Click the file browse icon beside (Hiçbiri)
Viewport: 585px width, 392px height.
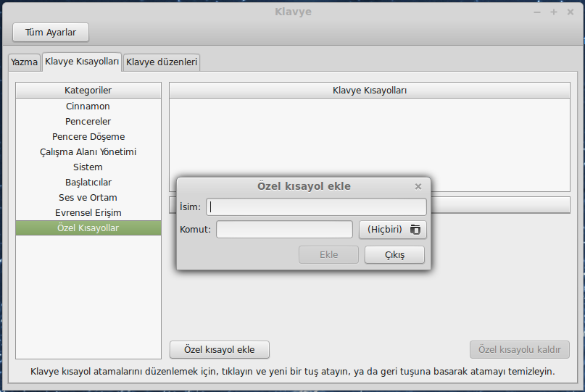coord(415,230)
